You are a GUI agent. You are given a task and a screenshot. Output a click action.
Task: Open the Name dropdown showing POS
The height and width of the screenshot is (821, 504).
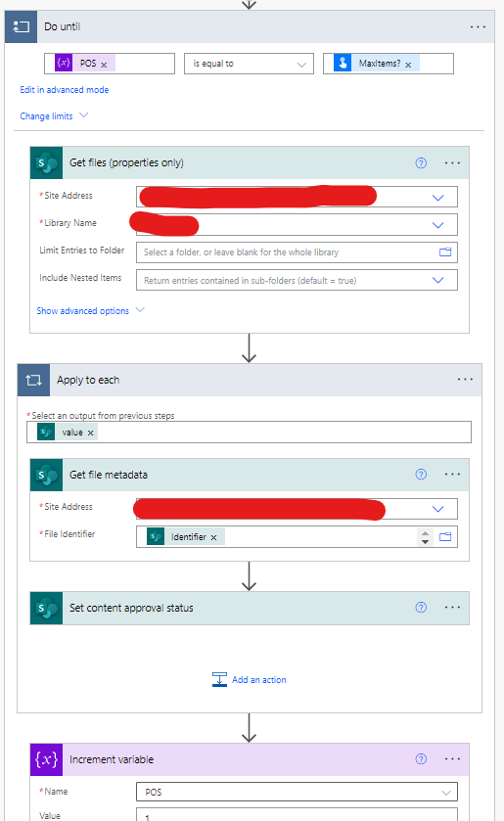[x=297, y=793]
